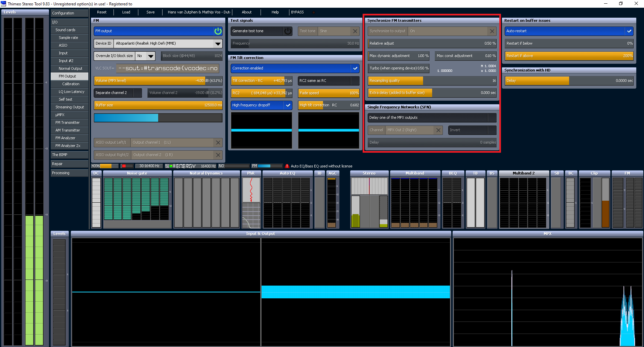Toggle Separate channel 2 option

point(118,93)
